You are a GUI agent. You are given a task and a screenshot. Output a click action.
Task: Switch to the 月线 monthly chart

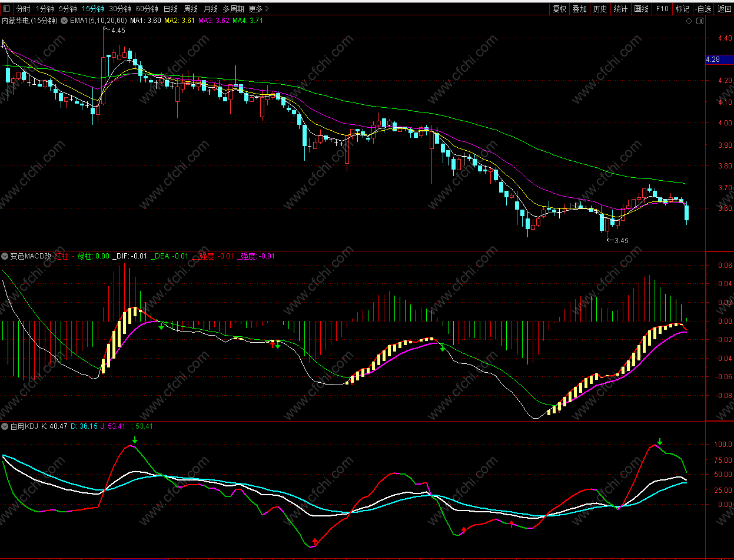click(210, 9)
